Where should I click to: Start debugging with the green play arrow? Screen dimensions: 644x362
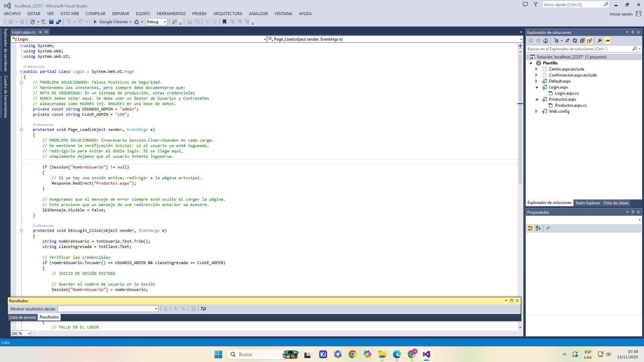coord(95,22)
